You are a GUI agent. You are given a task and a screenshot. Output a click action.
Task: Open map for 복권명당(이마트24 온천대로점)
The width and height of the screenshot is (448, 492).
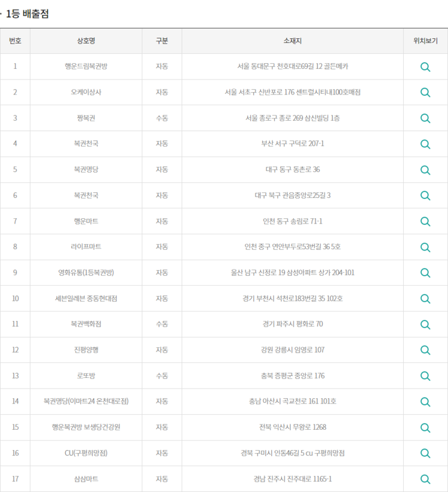click(x=425, y=402)
